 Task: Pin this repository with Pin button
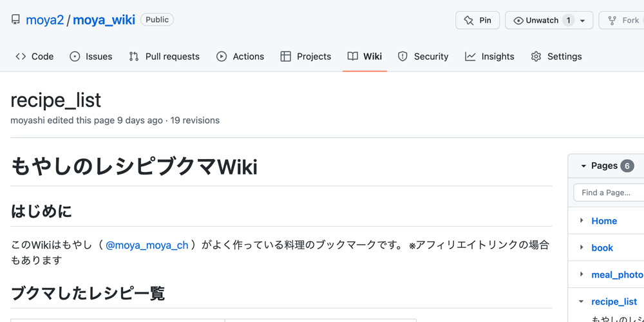tap(477, 21)
